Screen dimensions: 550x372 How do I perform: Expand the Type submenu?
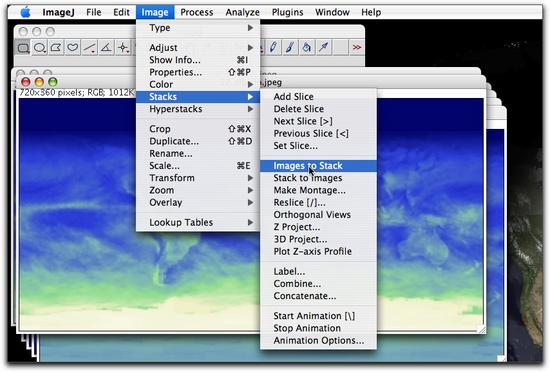coord(198,28)
